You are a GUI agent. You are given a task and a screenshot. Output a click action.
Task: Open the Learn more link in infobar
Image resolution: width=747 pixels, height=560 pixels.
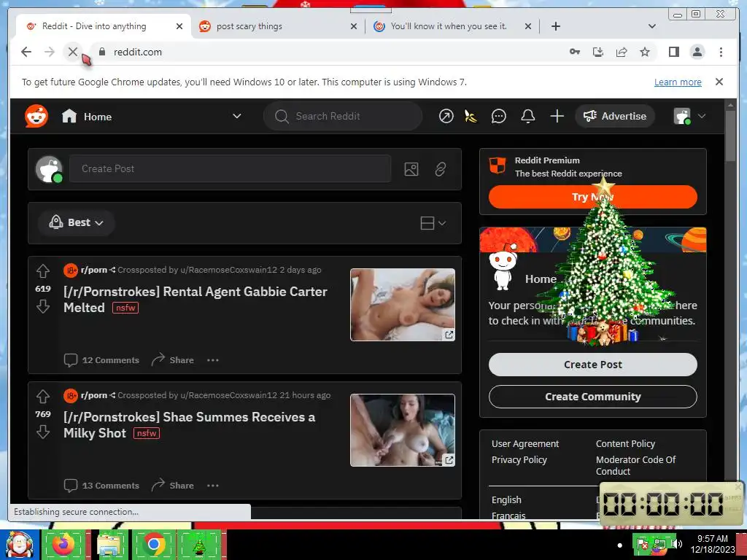pyautogui.click(x=678, y=82)
